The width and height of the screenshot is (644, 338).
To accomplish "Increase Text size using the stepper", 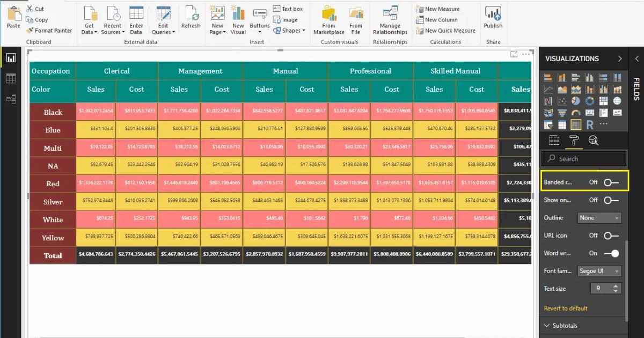I will pyautogui.click(x=616, y=285).
